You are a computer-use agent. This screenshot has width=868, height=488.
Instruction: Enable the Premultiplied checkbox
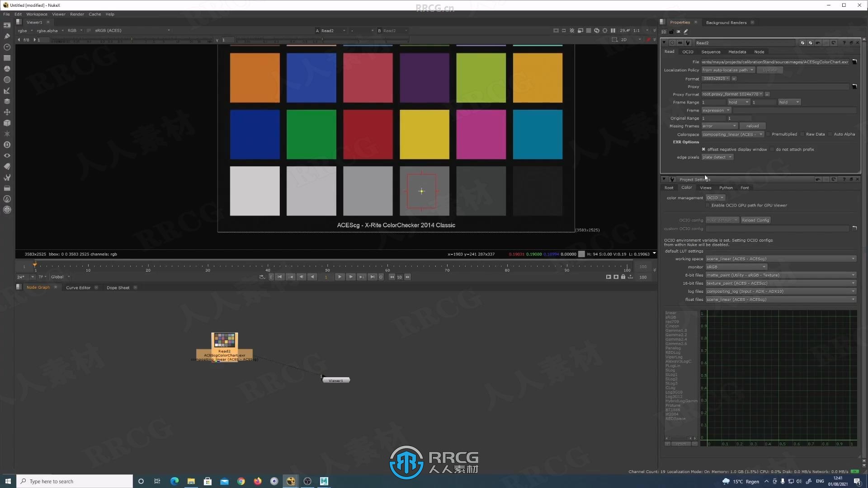click(768, 134)
